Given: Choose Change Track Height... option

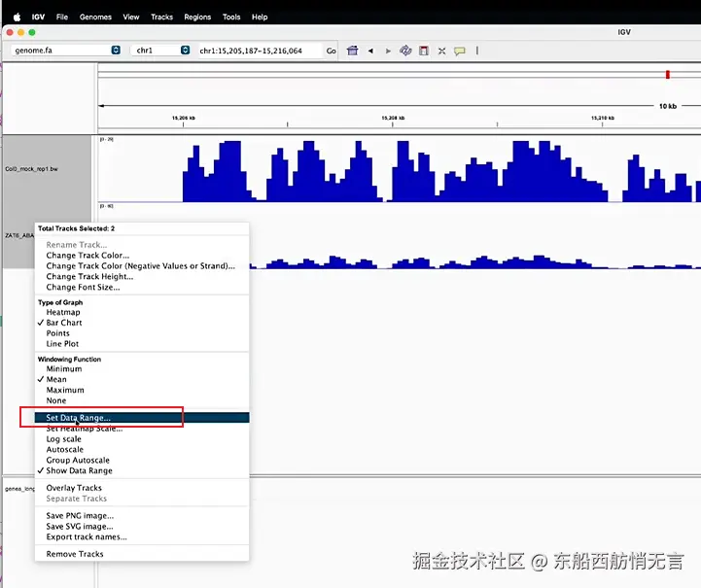Looking at the screenshot, I should pos(142,277).
